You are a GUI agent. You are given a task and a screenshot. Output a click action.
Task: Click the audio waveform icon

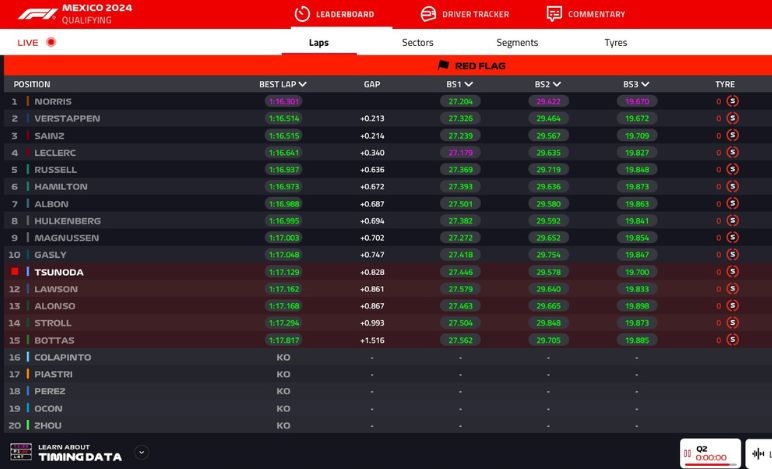click(759, 454)
